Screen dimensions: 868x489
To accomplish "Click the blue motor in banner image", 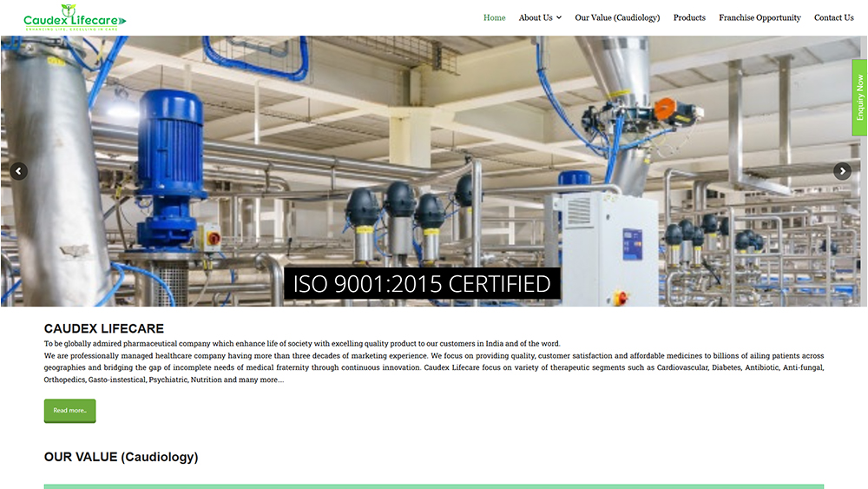I will pyautogui.click(x=171, y=166).
